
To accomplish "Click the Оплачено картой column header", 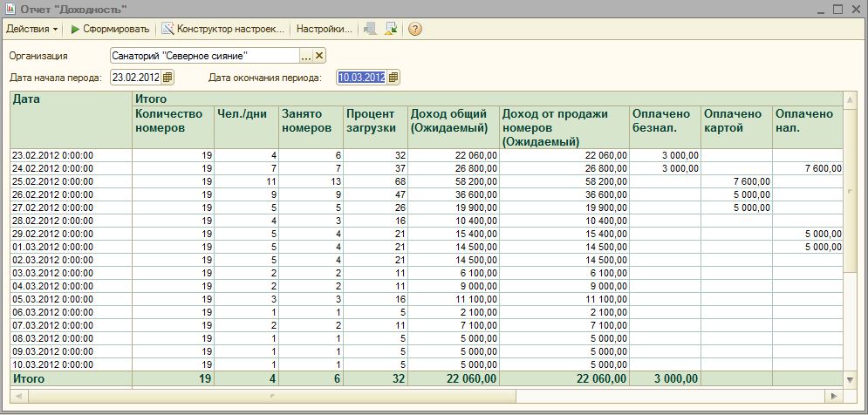I will point(737,126).
